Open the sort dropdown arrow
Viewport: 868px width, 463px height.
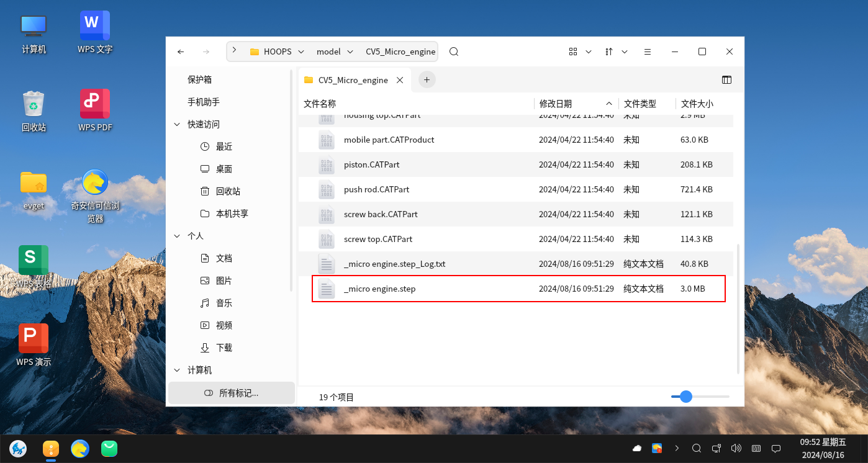click(x=625, y=52)
